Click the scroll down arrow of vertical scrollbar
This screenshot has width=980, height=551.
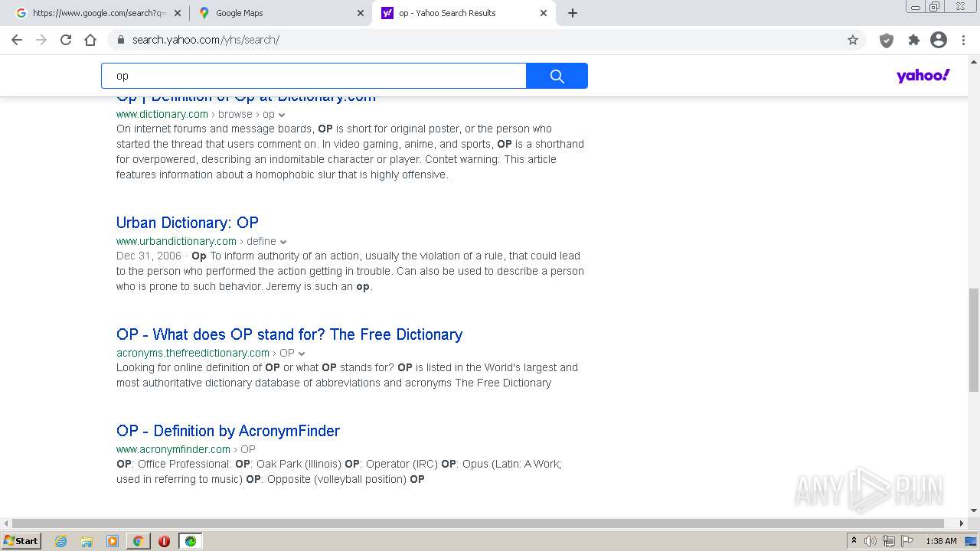[973, 510]
